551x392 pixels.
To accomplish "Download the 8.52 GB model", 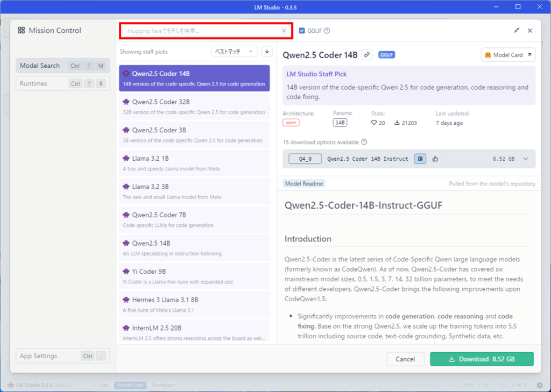I will tap(482, 359).
